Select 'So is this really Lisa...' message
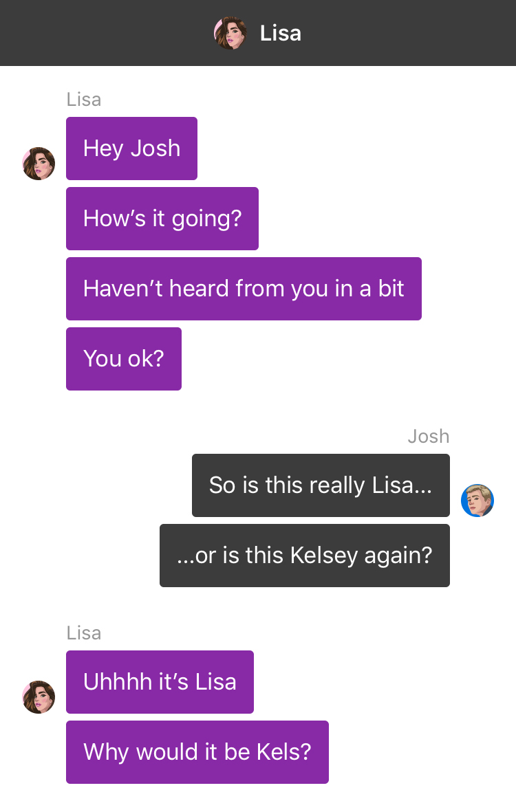The image size is (516, 812). (321, 485)
